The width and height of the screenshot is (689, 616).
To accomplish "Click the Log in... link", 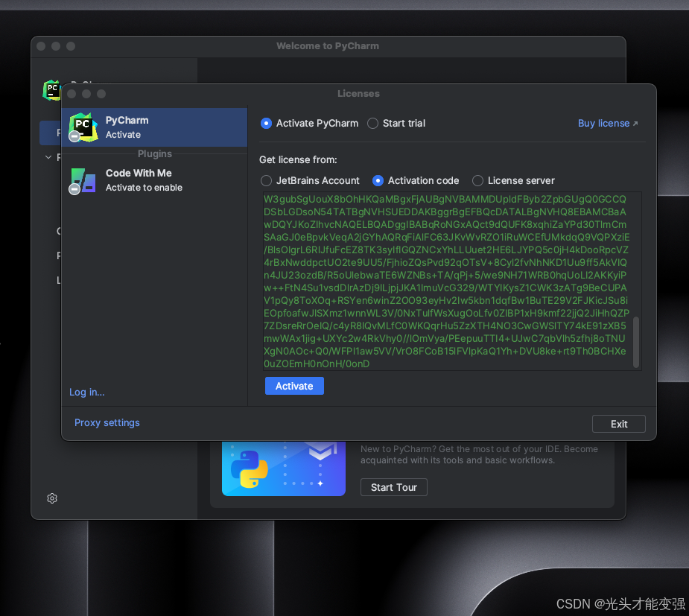I will (87, 392).
